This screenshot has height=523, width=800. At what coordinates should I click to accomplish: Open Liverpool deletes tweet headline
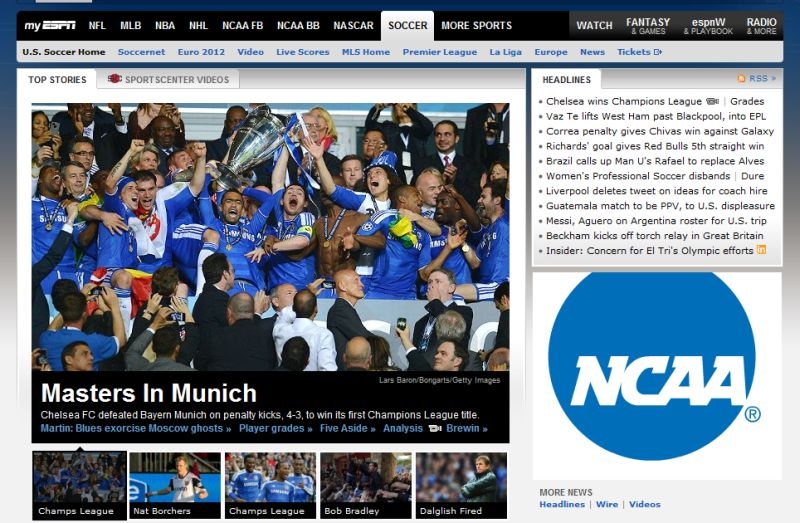coord(657,191)
